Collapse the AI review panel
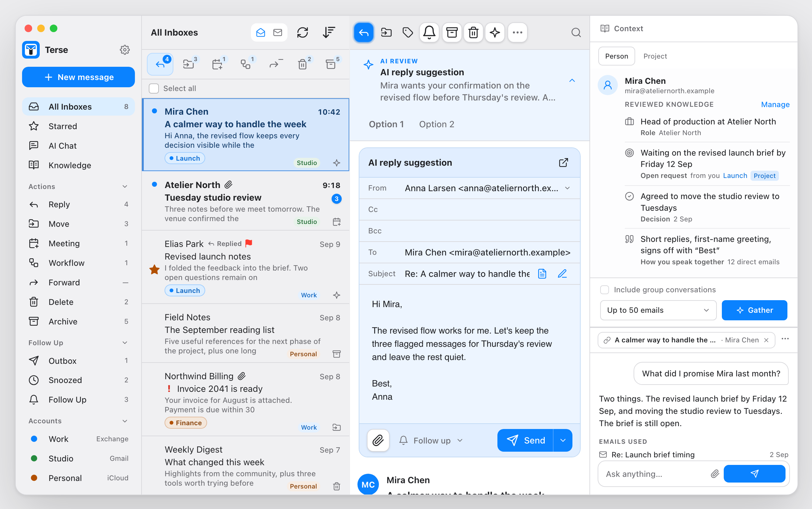This screenshot has height=509, width=812. tap(572, 80)
